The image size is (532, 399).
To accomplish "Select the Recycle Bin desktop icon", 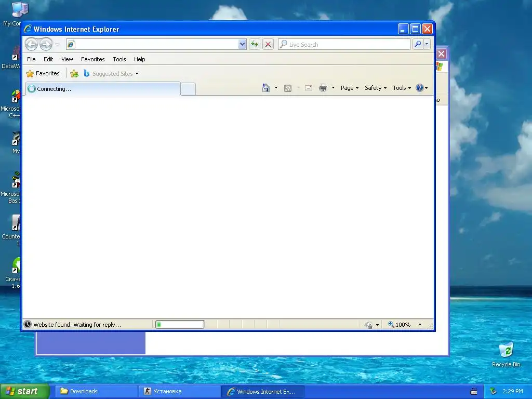I will point(506,354).
